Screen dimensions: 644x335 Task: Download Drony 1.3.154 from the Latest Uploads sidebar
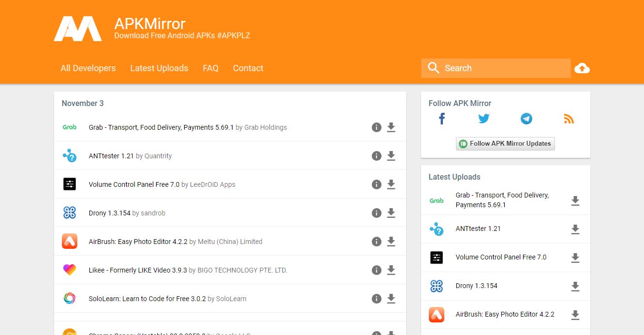click(575, 286)
